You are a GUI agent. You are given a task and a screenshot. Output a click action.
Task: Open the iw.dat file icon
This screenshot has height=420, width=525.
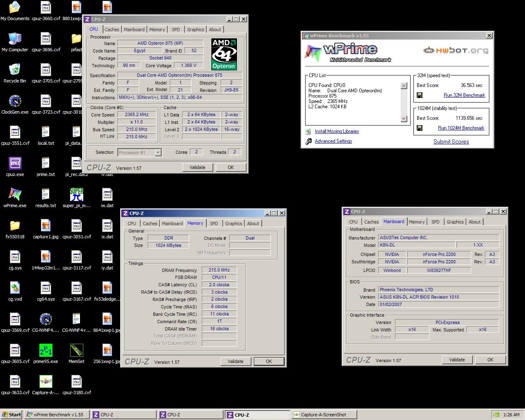point(107,198)
